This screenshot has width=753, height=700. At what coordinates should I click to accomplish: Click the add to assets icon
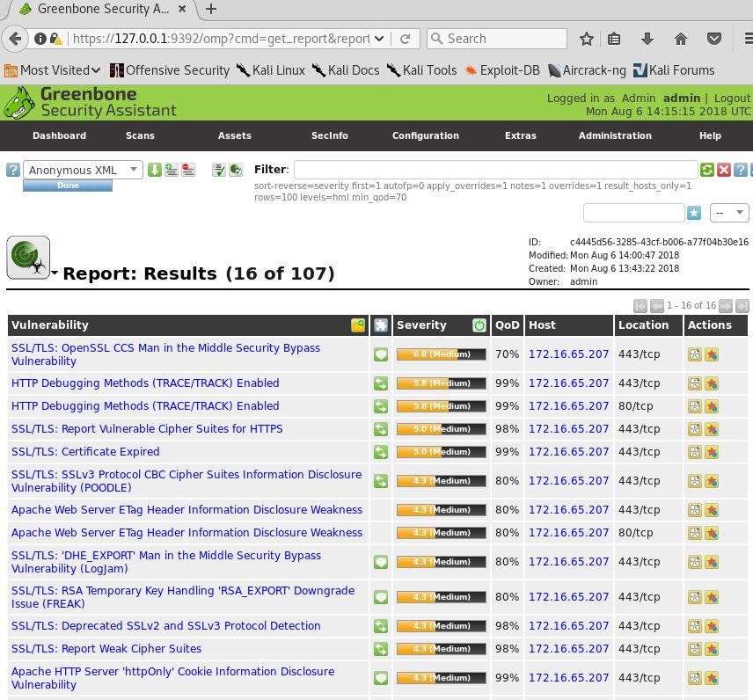172,170
